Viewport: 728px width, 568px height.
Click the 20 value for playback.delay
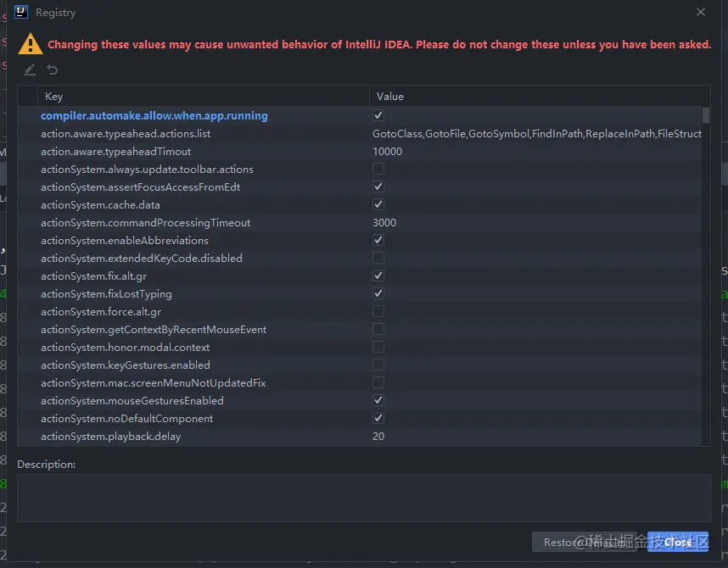click(378, 437)
